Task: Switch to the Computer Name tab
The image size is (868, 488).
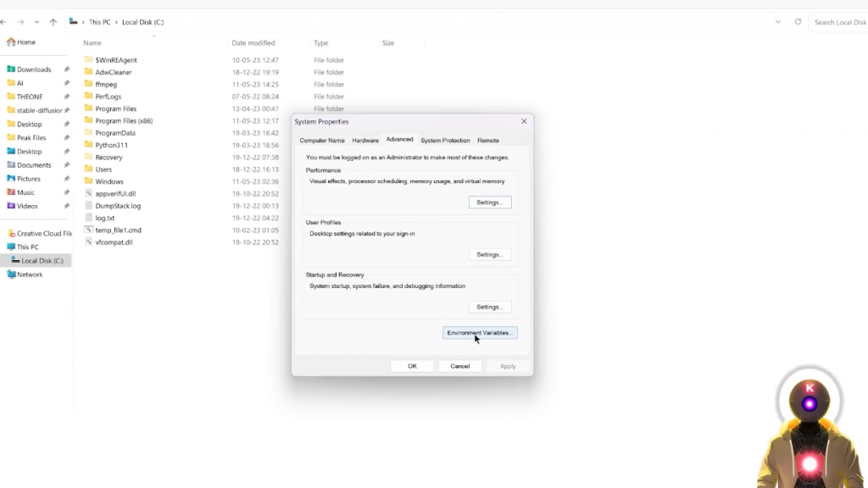Action: pos(322,141)
